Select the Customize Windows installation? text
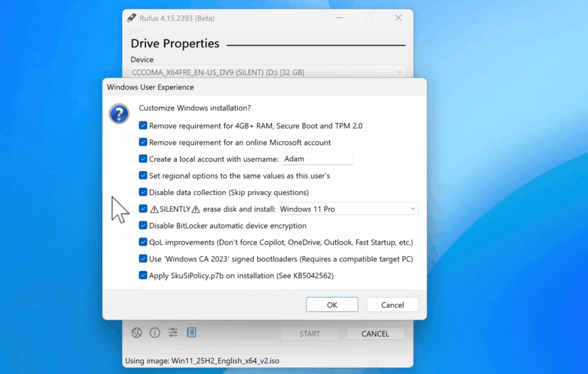 click(x=195, y=108)
